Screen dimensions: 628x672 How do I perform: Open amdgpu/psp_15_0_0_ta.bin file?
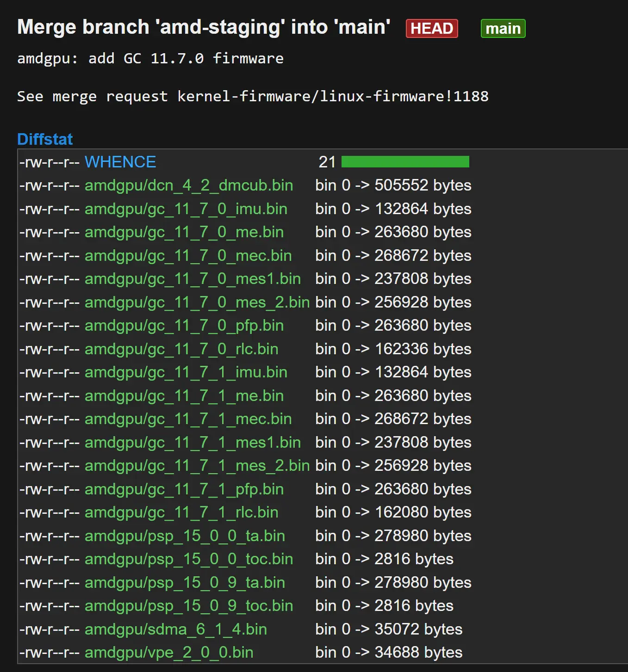tap(185, 536)
